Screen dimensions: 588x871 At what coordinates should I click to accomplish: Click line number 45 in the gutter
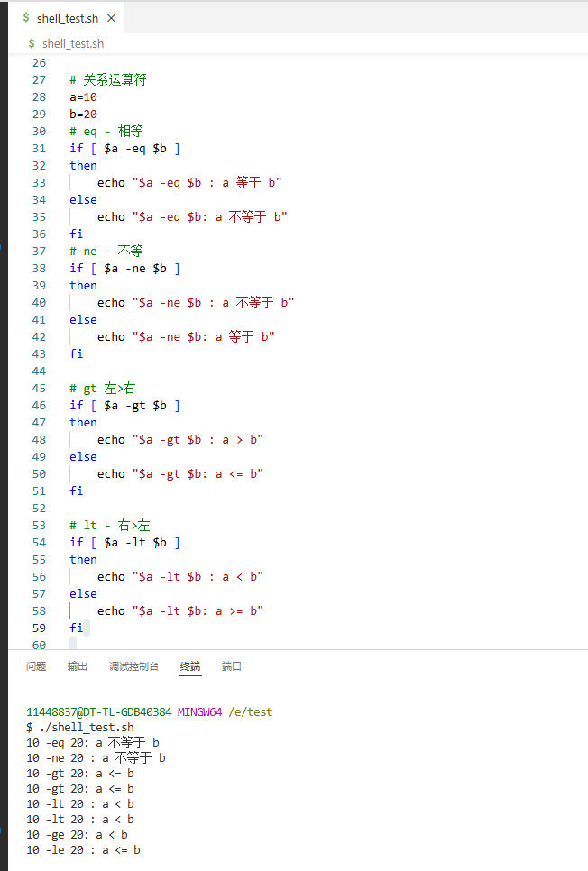(x=39, y=389)
